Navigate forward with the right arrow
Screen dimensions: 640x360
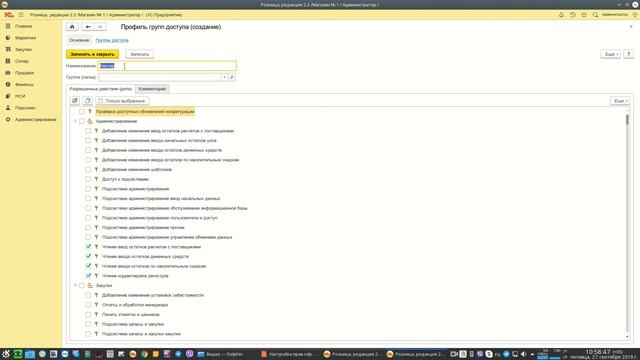(100, 27)
